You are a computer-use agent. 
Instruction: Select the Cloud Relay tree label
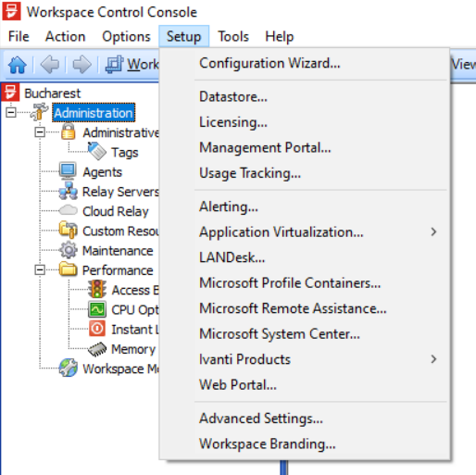pos(116,211)
